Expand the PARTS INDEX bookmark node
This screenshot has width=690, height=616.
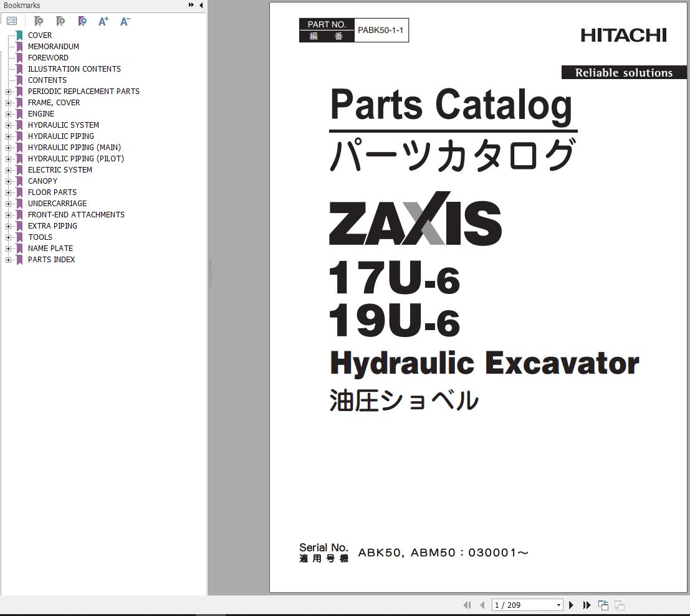[8, 260]
